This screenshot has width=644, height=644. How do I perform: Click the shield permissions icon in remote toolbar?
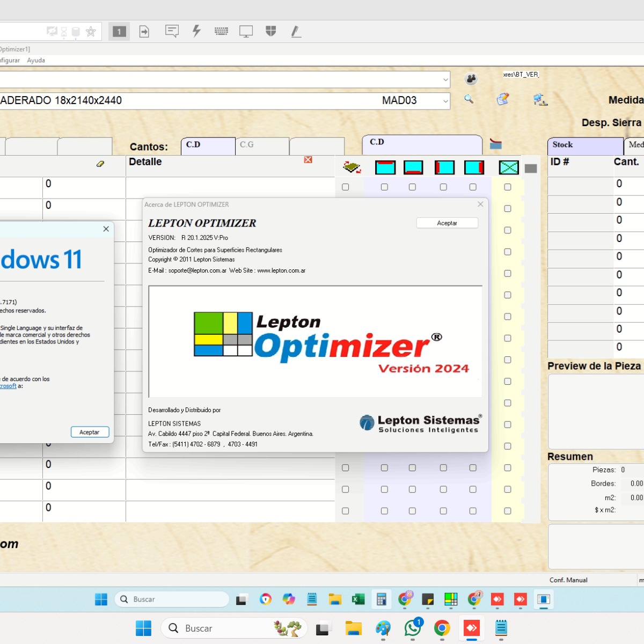point(270,31)
